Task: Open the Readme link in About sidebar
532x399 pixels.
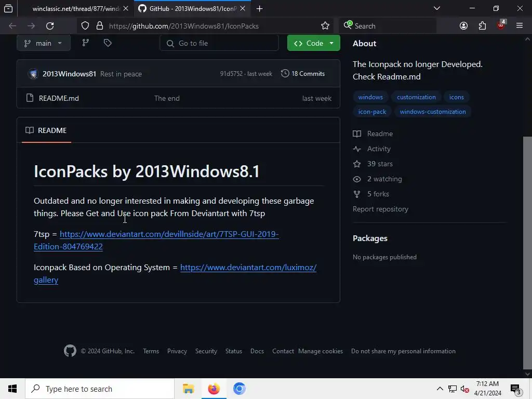Action: tap(373, 134)
